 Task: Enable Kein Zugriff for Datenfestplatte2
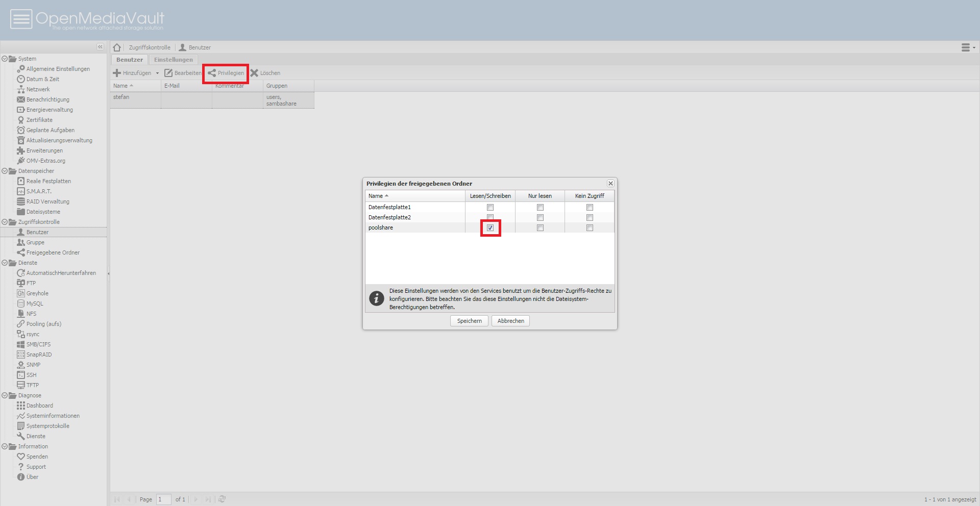point(590,218)
